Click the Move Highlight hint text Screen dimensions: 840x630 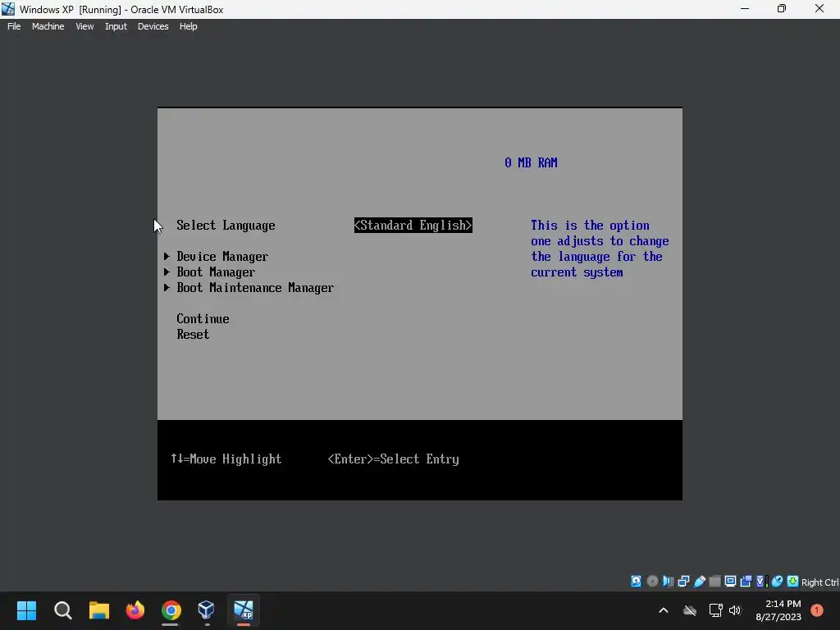(x=226, y=459)
